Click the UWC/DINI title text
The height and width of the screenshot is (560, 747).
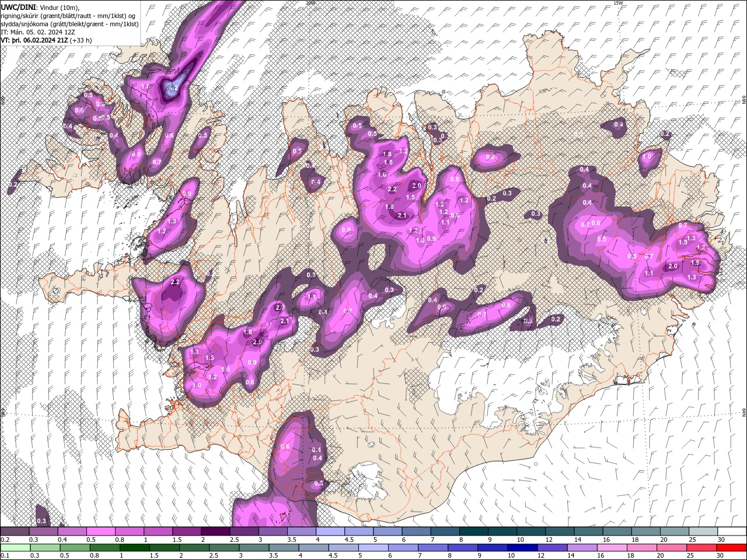point(19,6)
